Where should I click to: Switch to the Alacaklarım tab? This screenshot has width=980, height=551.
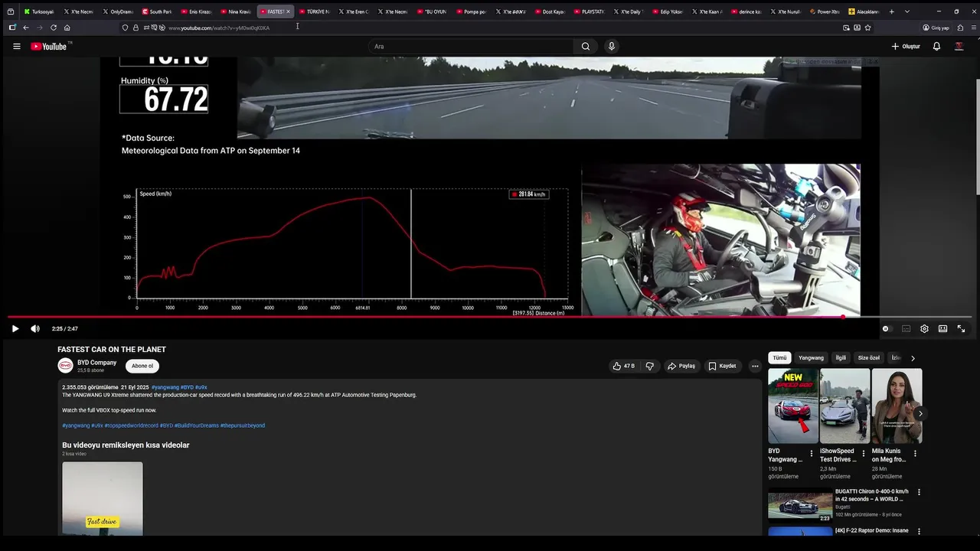click(x=864, y=11)
